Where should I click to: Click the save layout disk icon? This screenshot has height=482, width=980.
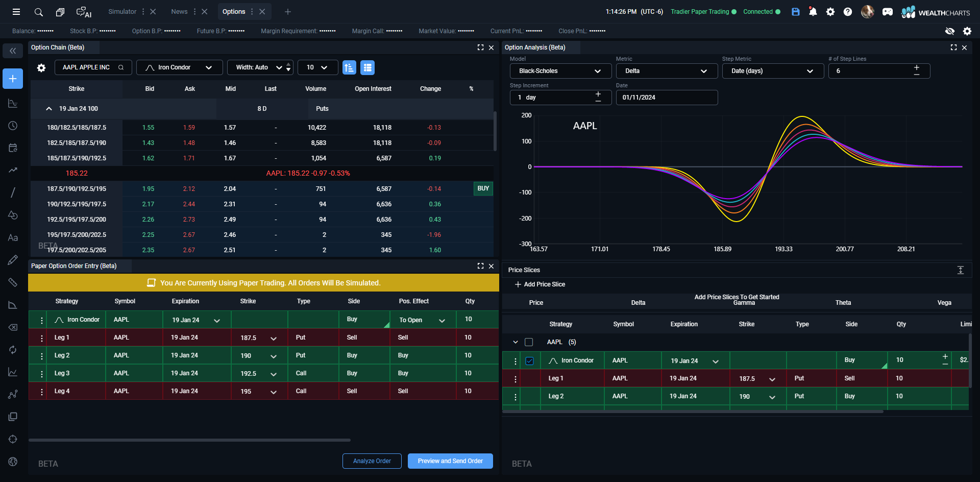point(795,11)
